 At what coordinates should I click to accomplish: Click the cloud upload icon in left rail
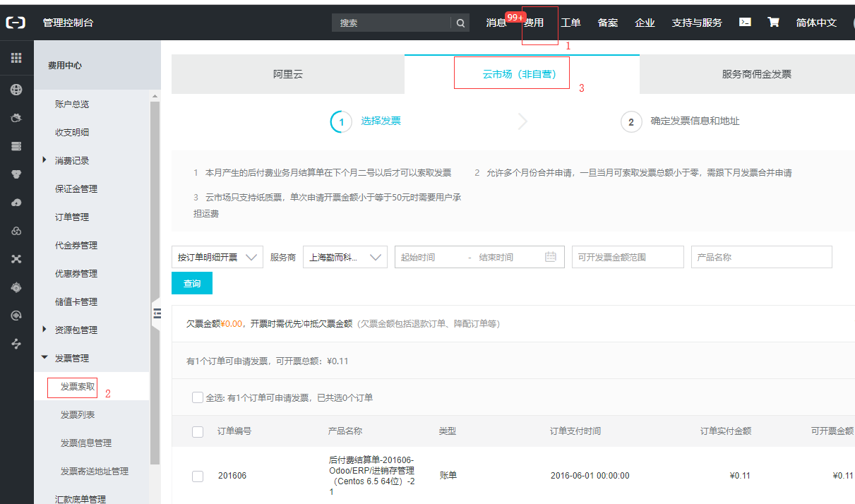(x=16, y=203)
